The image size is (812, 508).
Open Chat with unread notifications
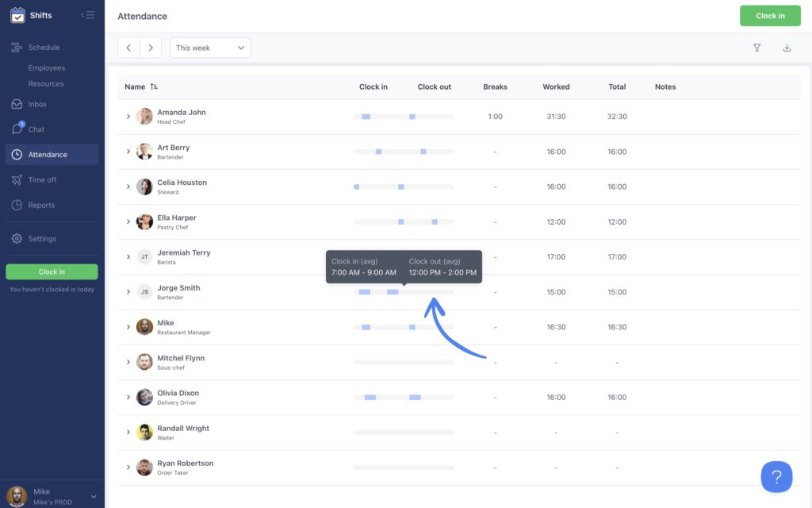(x=35, y=129)
